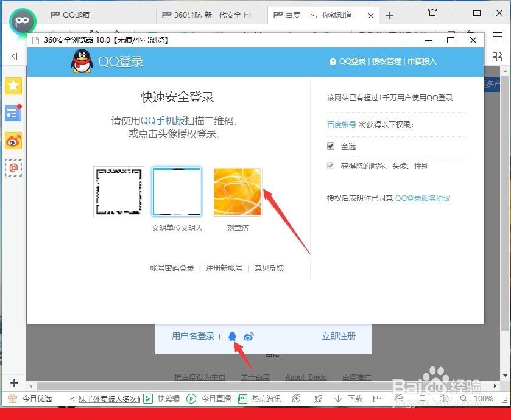Select the 百度一下 tab
Viewport: 511px width, 420px height.
coord(318,15)
